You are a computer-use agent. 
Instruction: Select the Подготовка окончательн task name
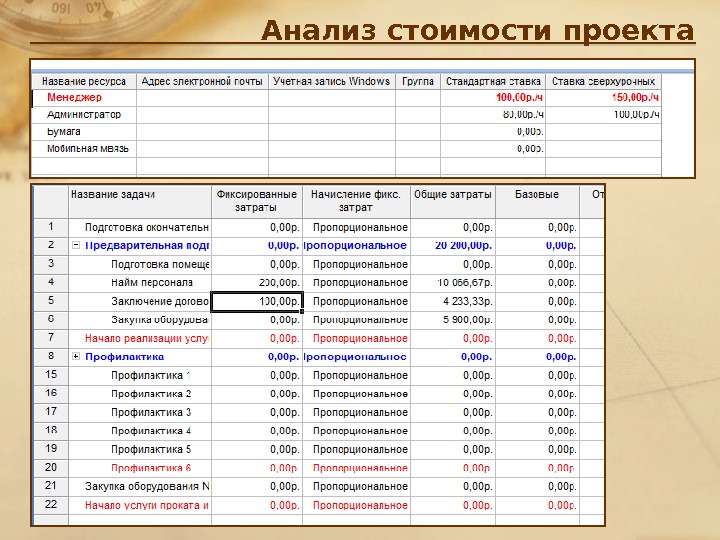147,227
